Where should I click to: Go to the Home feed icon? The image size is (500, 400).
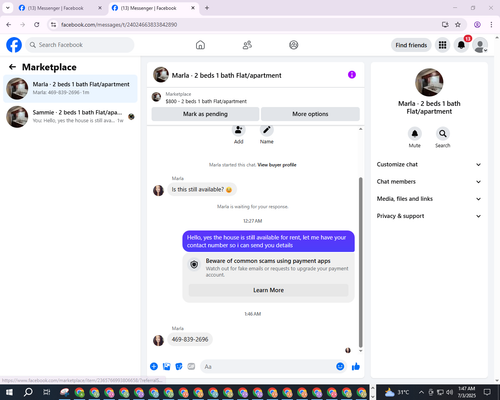coord(200,45)
